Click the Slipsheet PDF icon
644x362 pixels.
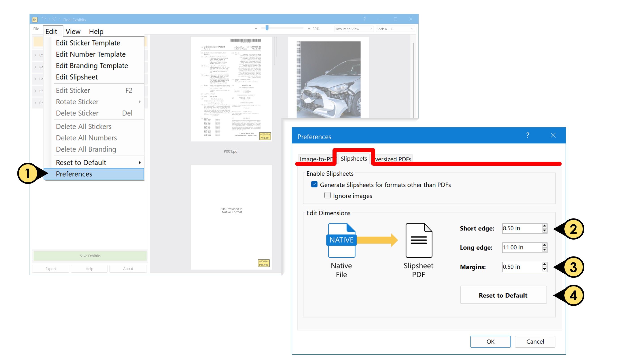pyautogui.click(x=419, y=240)
